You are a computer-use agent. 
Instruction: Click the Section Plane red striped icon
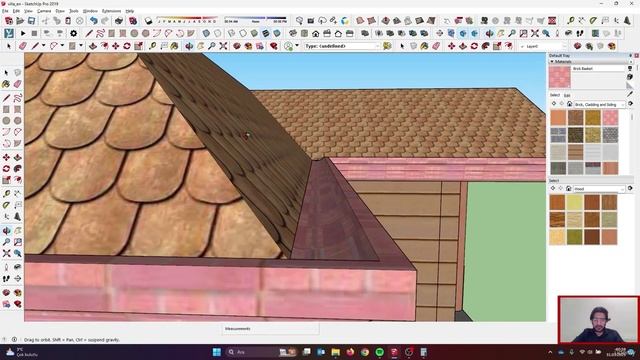(552, 20)
